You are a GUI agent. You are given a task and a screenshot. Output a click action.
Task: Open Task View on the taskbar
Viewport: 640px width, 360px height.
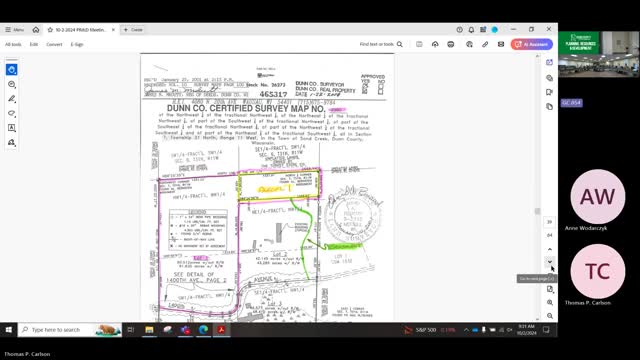(131, 330)
